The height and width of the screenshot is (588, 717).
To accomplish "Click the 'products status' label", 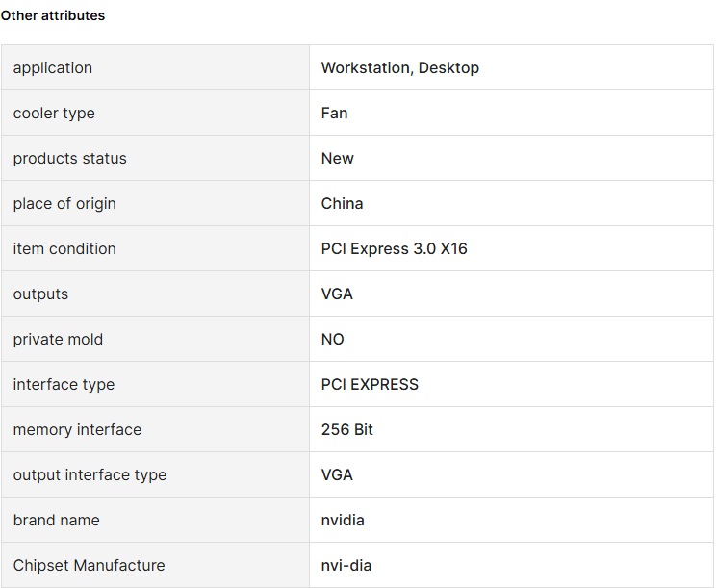I will point(69,158).
